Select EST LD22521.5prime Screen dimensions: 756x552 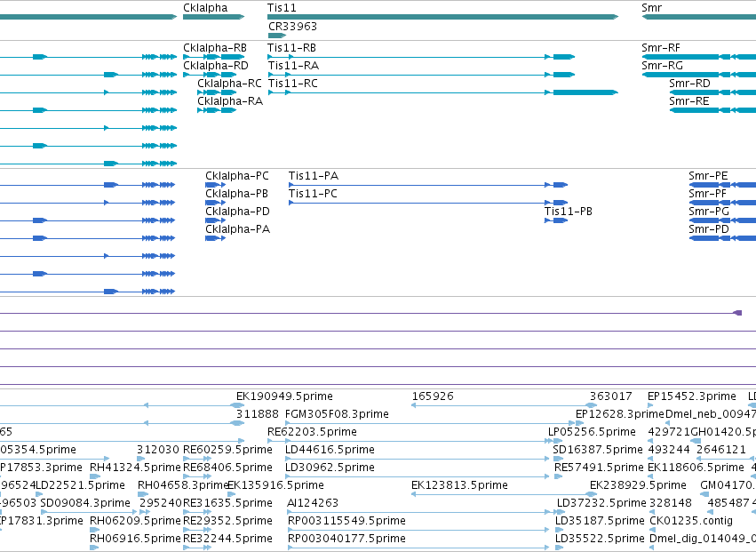point(81,486)
